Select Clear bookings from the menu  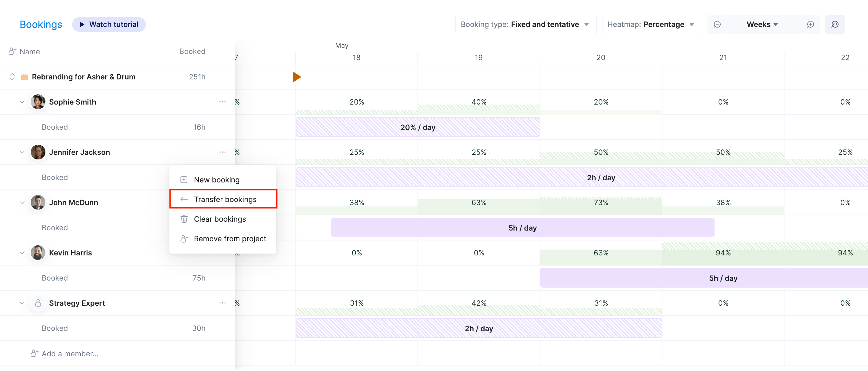point(223,219)
